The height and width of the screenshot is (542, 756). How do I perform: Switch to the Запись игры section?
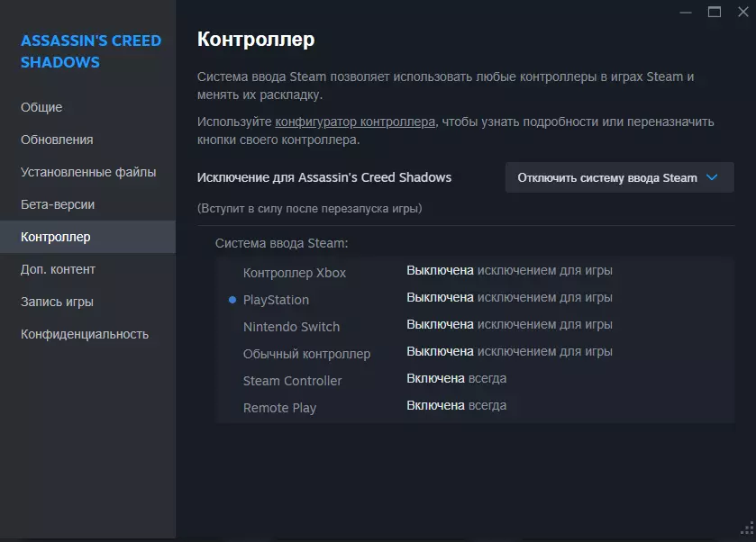click(57, 302)
